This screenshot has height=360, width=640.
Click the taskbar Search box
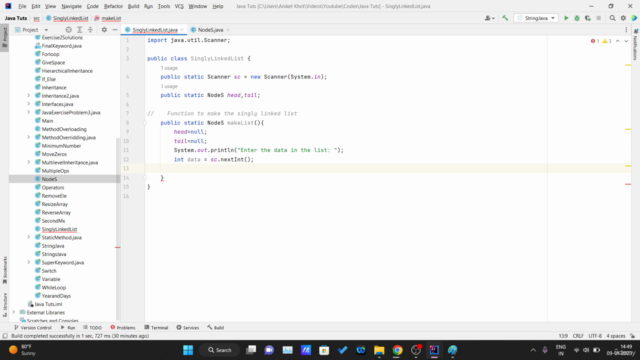220,350
